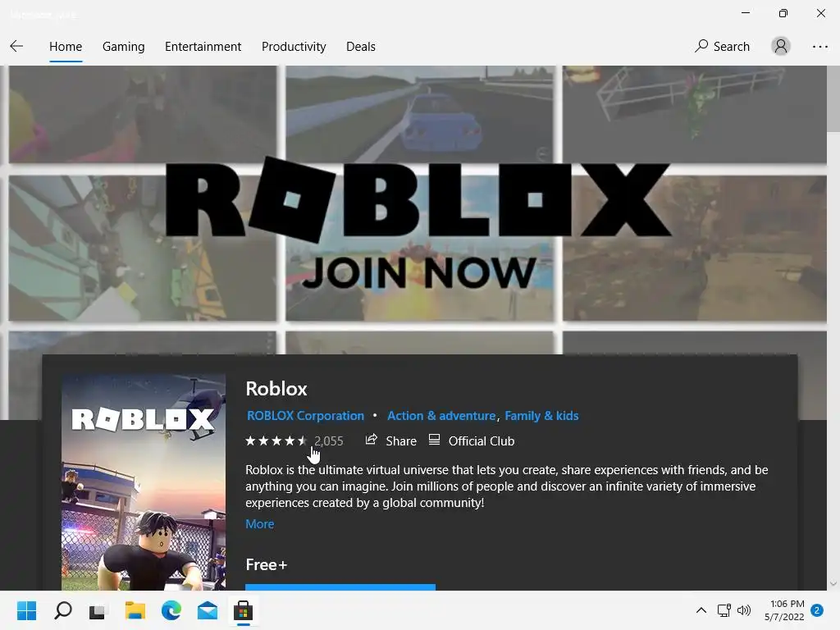The height and width of the screenshot is (630, 840).
Task: Open the 2,055 reviews count
Action: [328, 441]
